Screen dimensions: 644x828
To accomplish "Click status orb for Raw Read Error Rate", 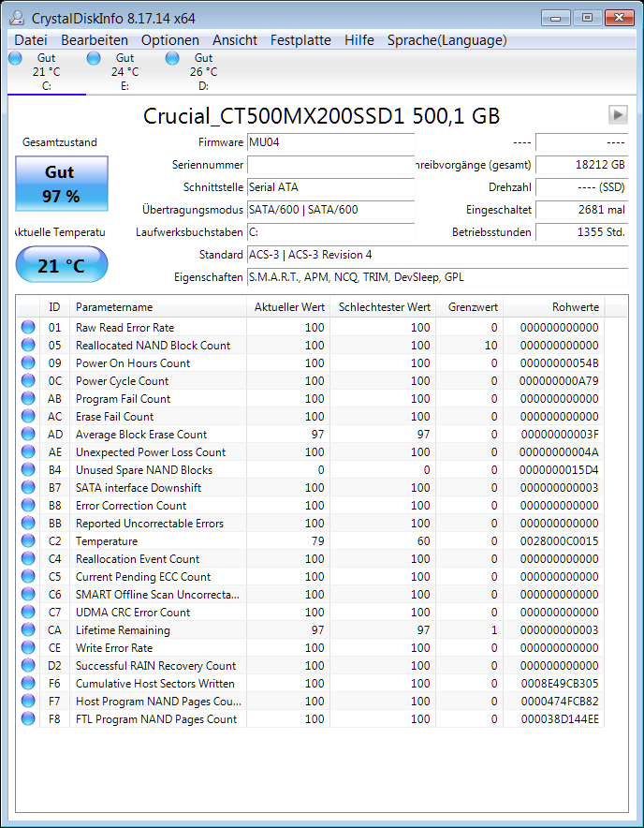I will click(x=28, y=328).
